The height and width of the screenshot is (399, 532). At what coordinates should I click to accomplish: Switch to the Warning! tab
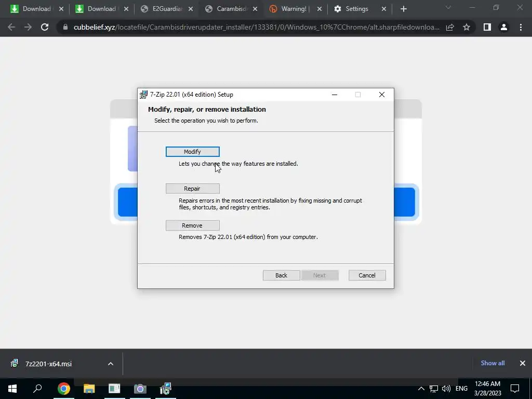click(x=294, y=9)
